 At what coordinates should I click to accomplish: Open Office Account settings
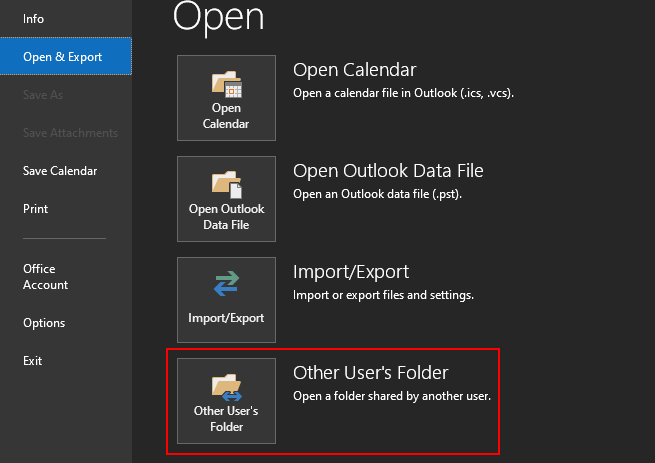pos(46,277)
